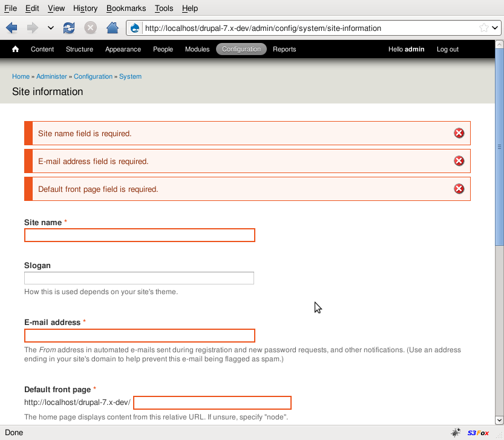Image resolution: width=504 pixels, height=440 pixels.
Task: Go to Modules in admin toolbar
Action: 197,50
